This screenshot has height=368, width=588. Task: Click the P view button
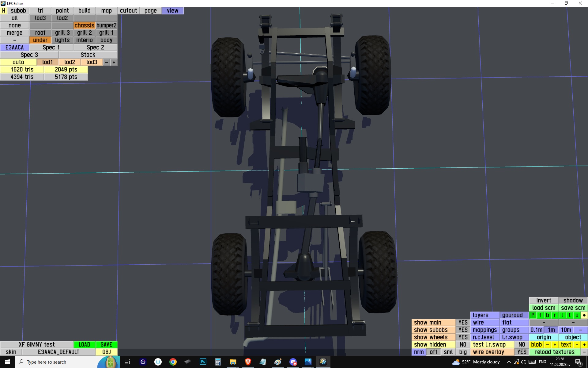point(533,315)
